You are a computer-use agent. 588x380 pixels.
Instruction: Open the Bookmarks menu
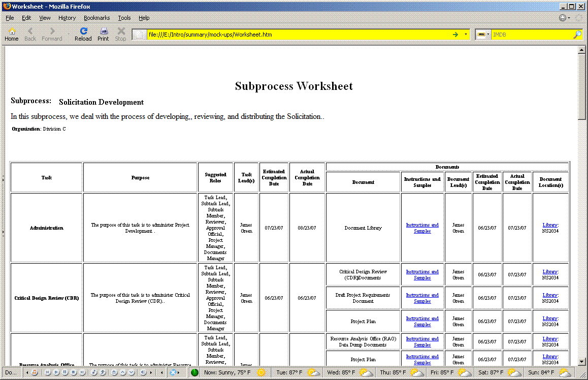pos(97,18)
